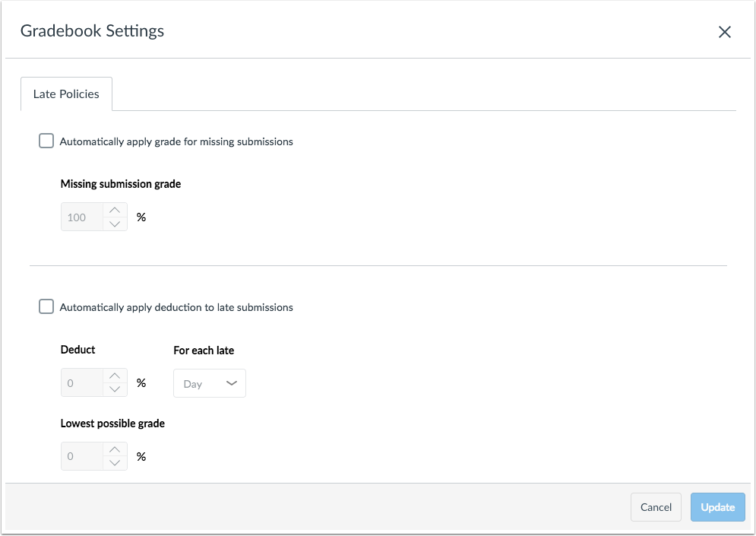Click the Missing submission grade input field
The height and width of the screenshot is (536, 756).
pos(82,217)
